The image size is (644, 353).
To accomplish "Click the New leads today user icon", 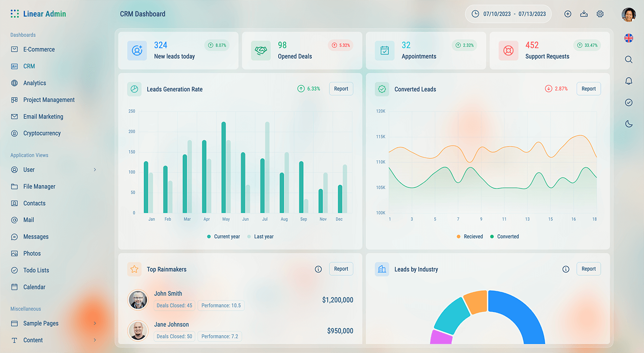I will [x=137, y=51].
